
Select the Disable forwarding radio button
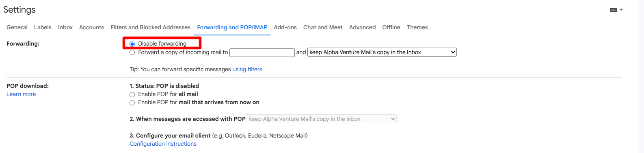(x=132, y=44)
